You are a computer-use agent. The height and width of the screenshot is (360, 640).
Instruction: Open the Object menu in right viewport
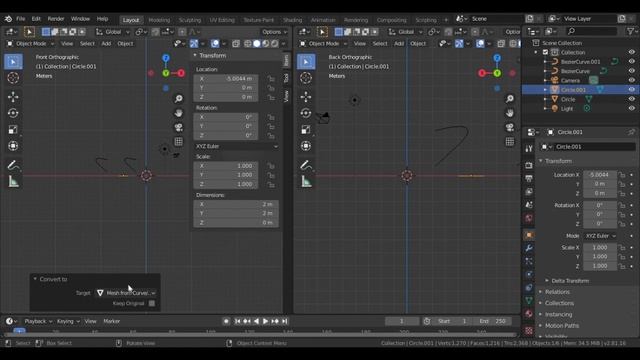pos(418,44)
